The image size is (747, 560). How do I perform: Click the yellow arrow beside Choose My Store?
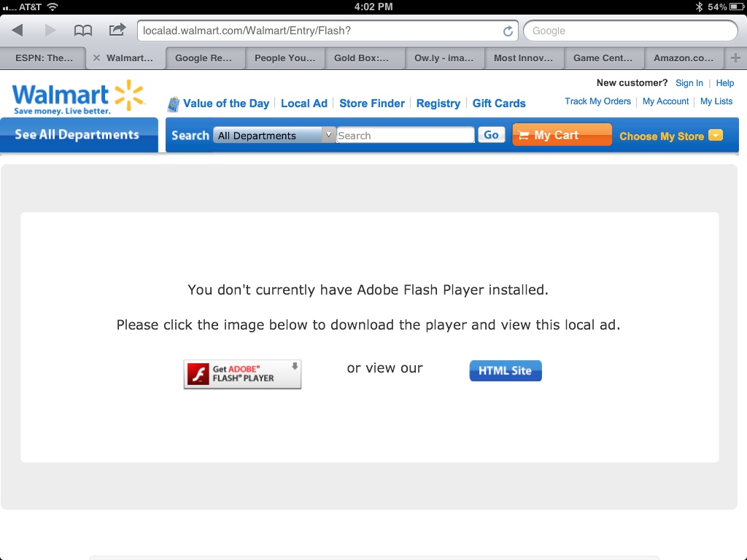[716, 135]
